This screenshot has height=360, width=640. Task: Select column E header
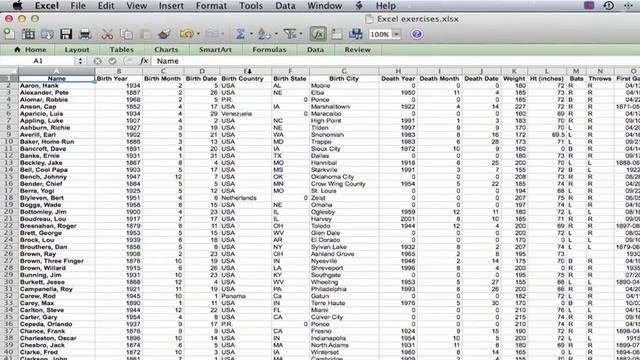tap(246, 71)
